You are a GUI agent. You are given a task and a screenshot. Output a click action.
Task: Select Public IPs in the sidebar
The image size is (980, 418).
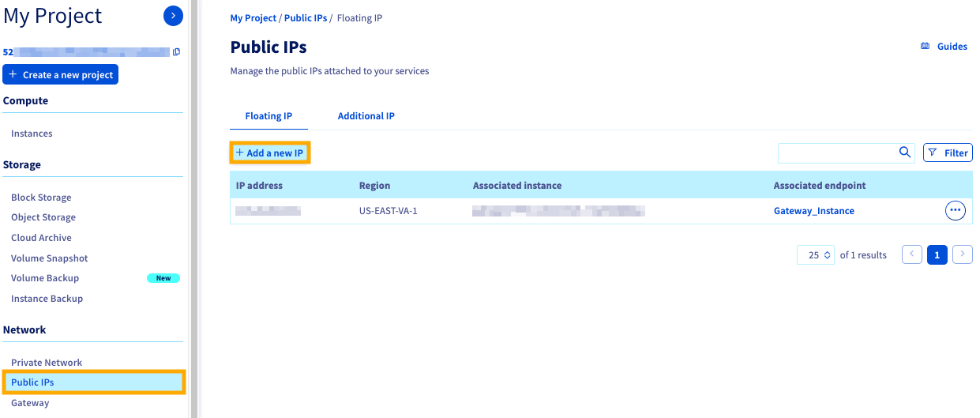pos(93,382)
